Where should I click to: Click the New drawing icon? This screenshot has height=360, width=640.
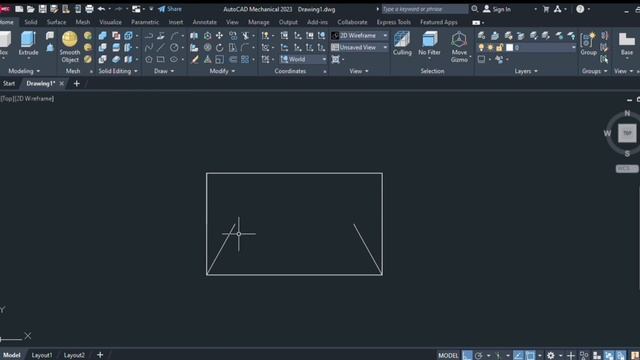19,9
